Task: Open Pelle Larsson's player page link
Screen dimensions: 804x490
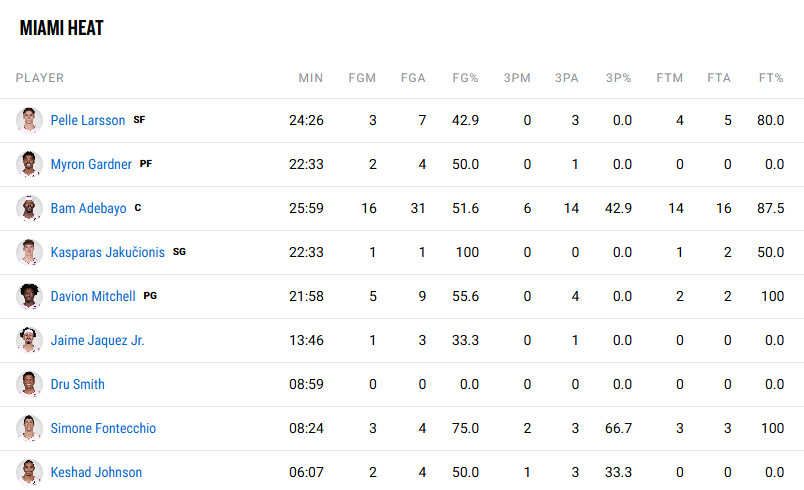Action: pyautogui.click(x=88, y=120)
